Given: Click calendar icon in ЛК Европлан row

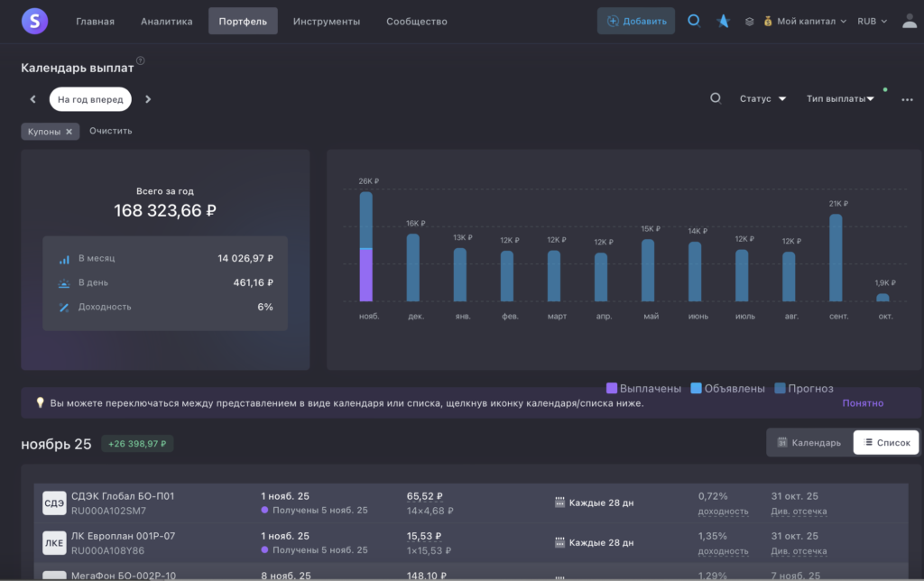Looking at the screenshot, I should click(559, 542).
